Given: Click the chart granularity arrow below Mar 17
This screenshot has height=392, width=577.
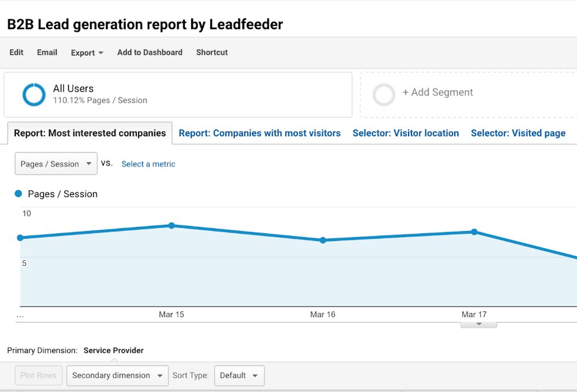Looking at the screenshot, I should [x=478, y=324].
